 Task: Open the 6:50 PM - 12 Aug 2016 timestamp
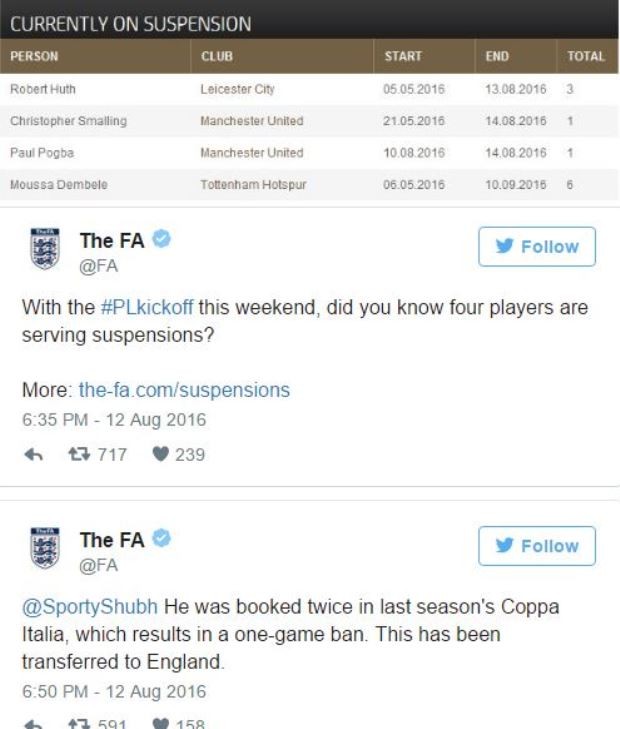pos(114,691)
